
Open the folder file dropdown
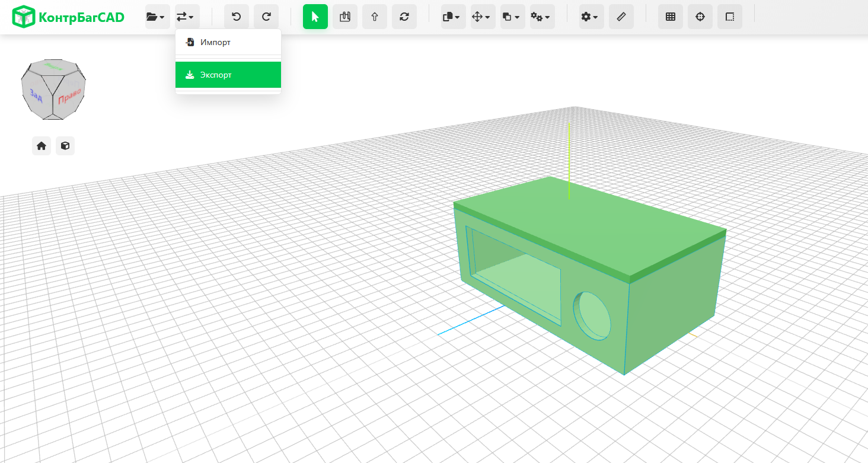(157, 17)
